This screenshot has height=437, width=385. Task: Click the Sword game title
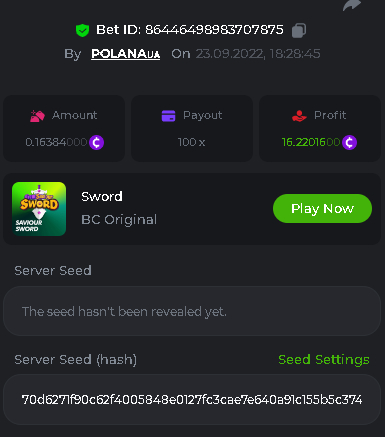102,196
